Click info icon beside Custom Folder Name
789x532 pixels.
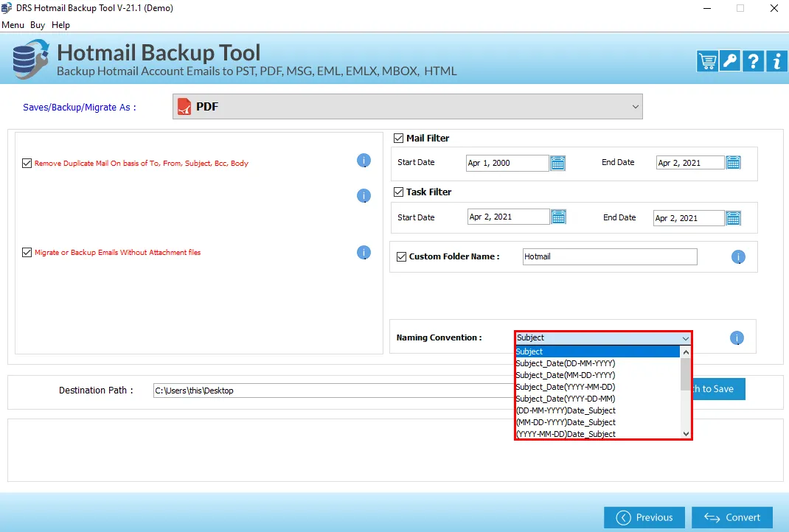[738, 257]
